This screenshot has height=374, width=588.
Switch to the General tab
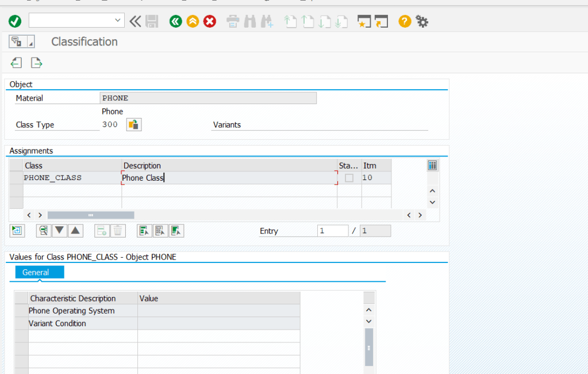click(x=39, y=272)
